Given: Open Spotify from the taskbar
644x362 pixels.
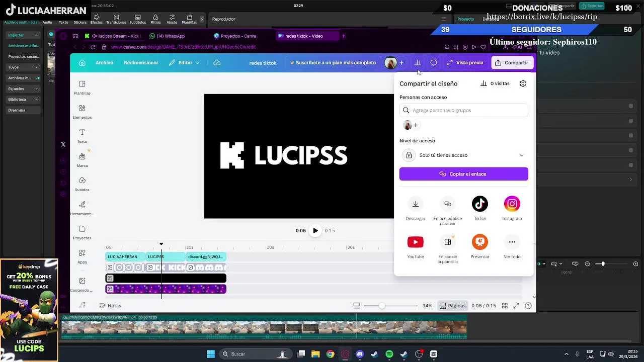Looking at the screenshot, I should [389, 354].
